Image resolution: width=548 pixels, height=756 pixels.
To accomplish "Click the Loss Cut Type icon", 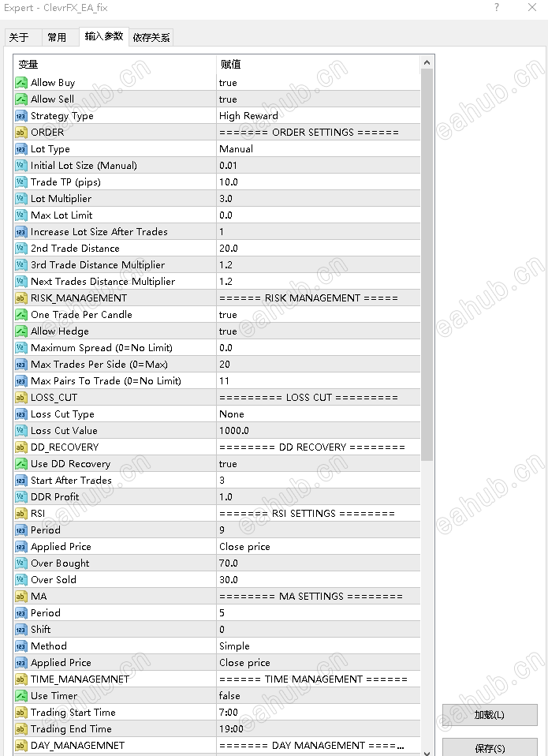I will click(x=21, y=414).
